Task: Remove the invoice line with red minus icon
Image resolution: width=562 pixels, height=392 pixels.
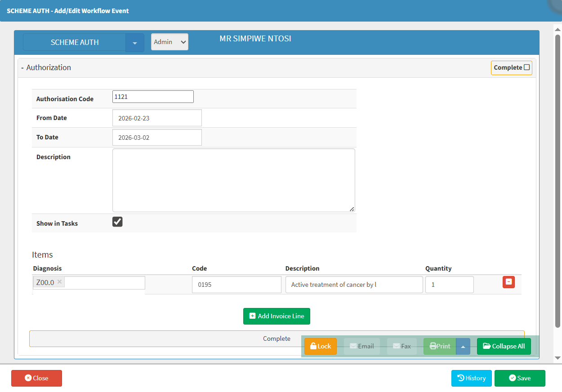Action: pyautogui.click(x=508, y=282)
